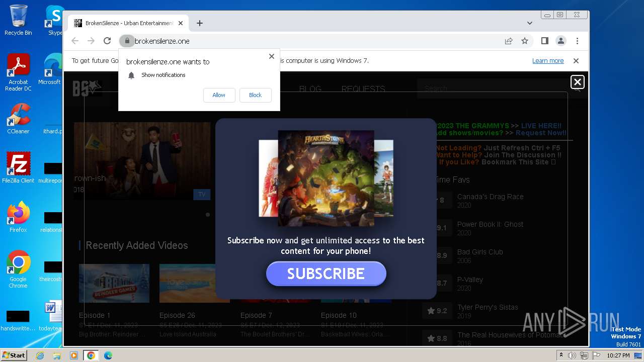This screenshot has height=362, width=644.
Task: Show hidden tray icons arrow
Action: point(561,355)
